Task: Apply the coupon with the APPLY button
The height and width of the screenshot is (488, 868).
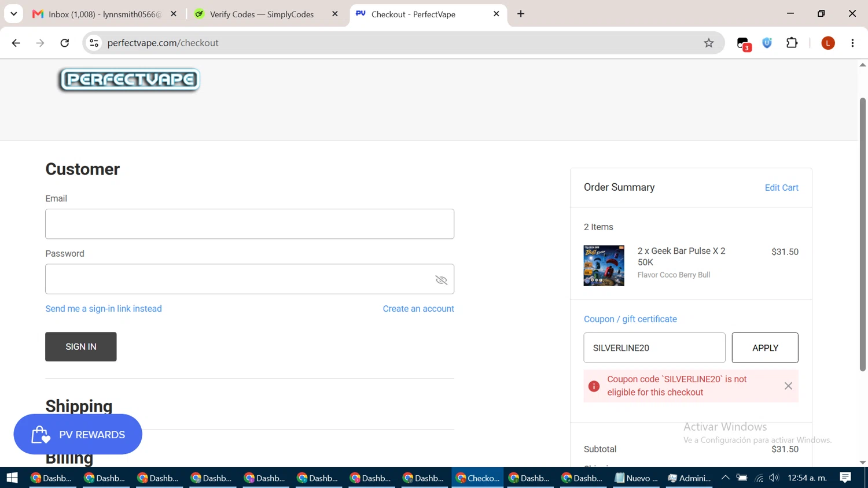Action: pyautogui.click(x=765, y=347)
